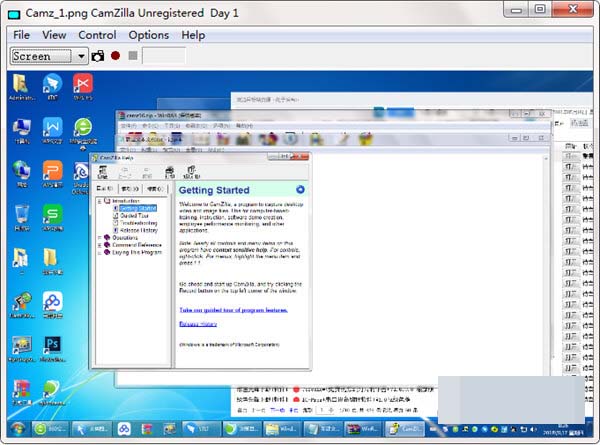Expand the Operations node in help tree
Viewport: 600px width, 445px height.
tap(99, 238)
